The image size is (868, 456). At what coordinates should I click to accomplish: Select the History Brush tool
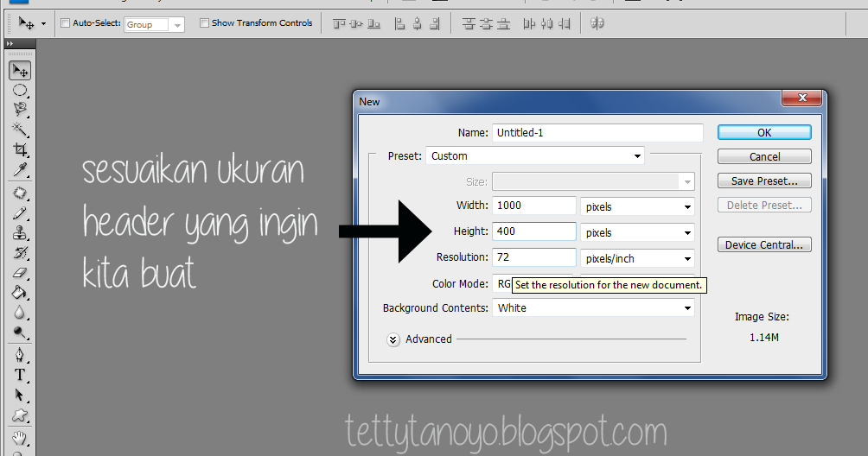tap(20, 253)
